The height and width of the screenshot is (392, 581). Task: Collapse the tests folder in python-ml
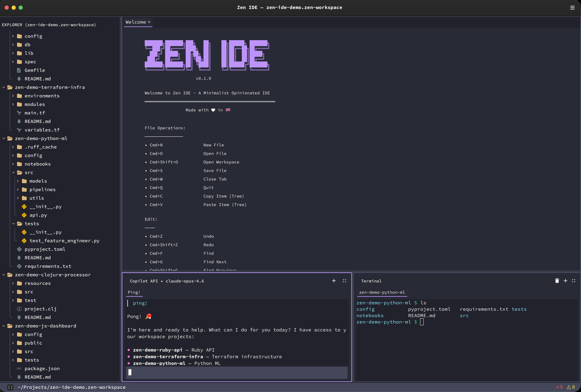[x=14, y=224]
